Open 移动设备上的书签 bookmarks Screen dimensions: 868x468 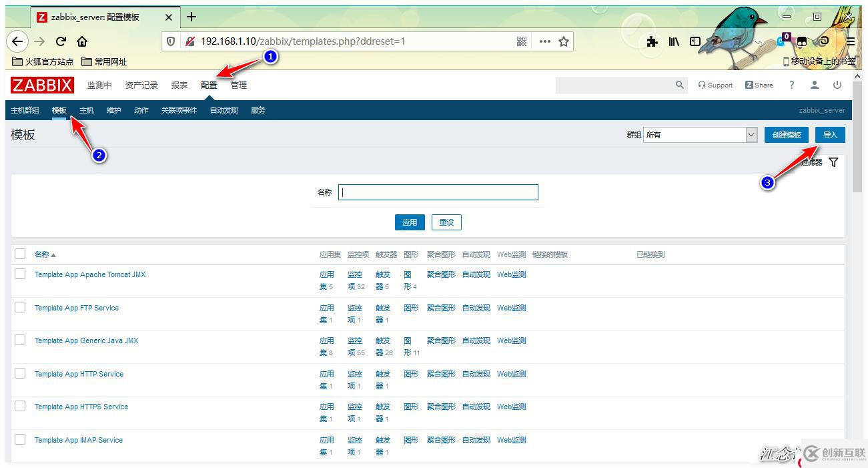point(819,61)
